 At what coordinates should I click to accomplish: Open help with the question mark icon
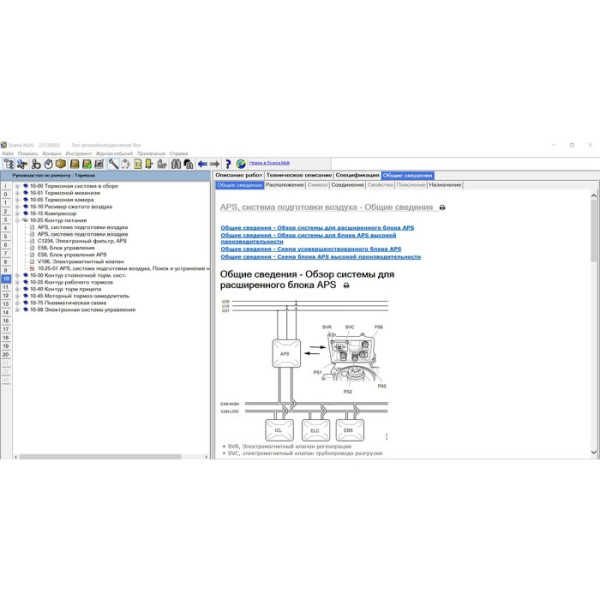coord(228,163)
